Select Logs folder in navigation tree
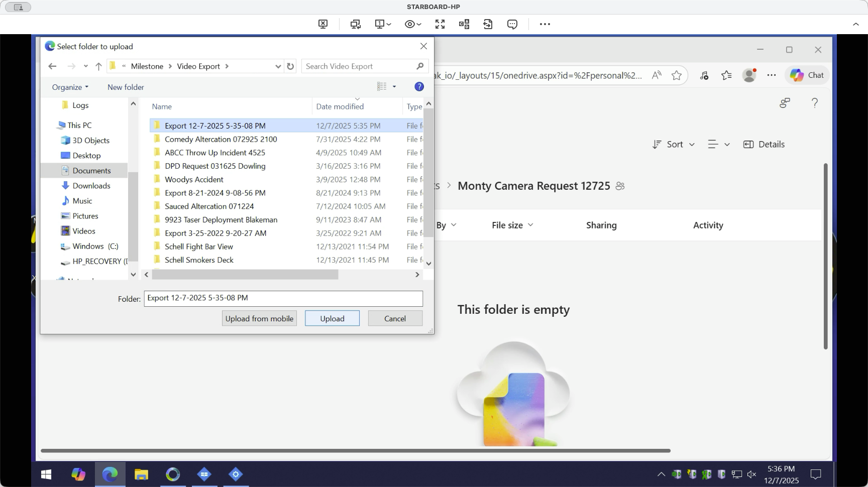Image resolution: width=868 pixels, height=487 pixels. 80,105
